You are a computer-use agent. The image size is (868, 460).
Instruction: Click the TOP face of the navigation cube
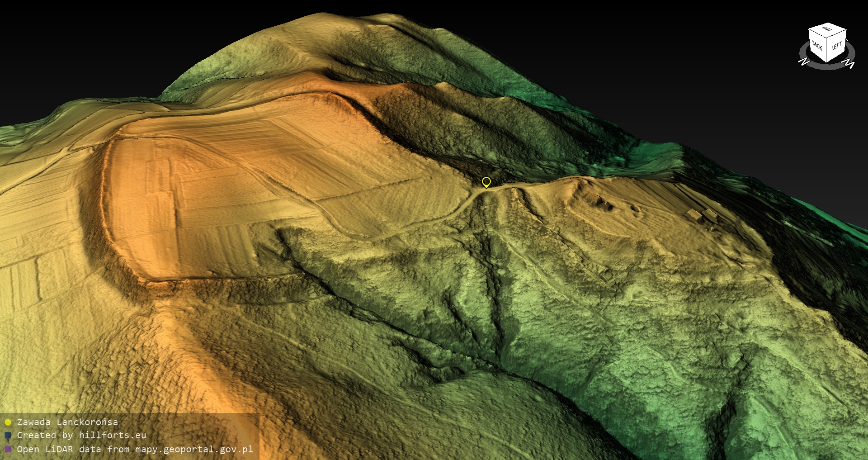coord(827,29)
